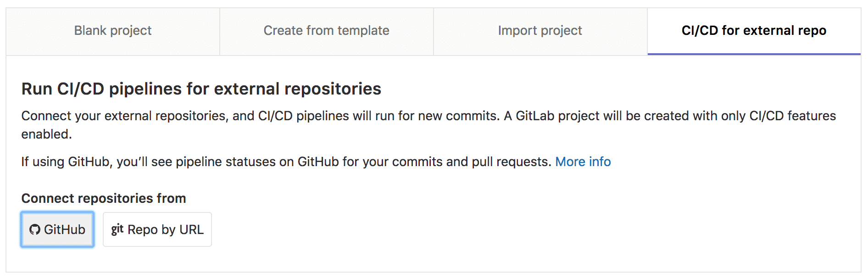868x279 pixels.
Task: Click the sentence starting 'If using GitHub'
Action: [286, 162]
